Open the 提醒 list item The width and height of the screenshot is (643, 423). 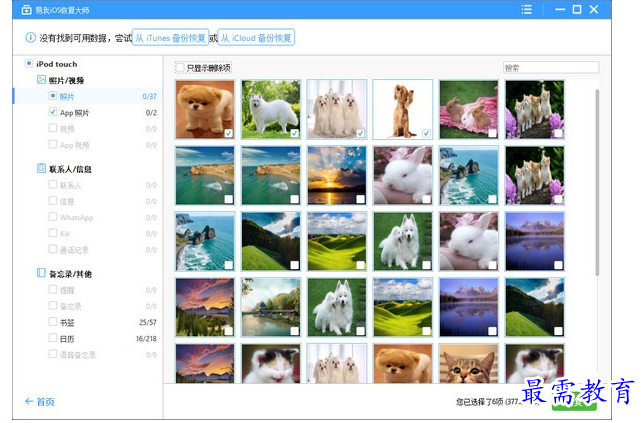click(x=67, y=290)
